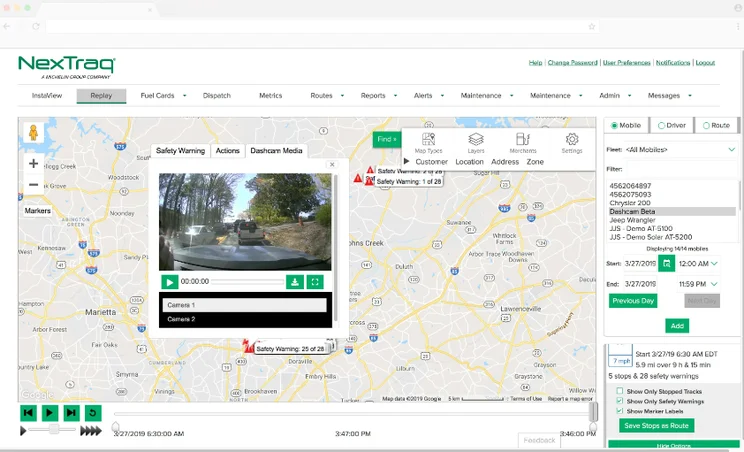Viewport: 744px width, 452px height.
Task: Expand the Alerts menu arrow
Action: pos(442,96)
